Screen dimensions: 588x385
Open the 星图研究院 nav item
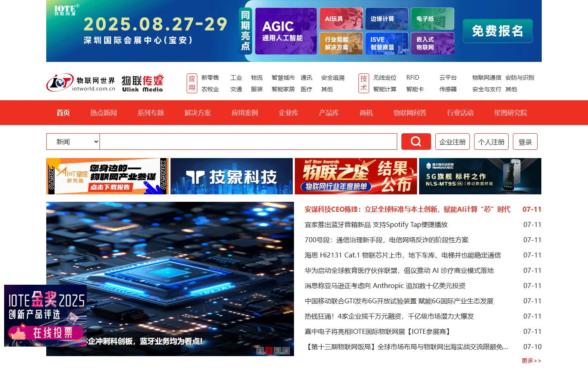(511, 113)
